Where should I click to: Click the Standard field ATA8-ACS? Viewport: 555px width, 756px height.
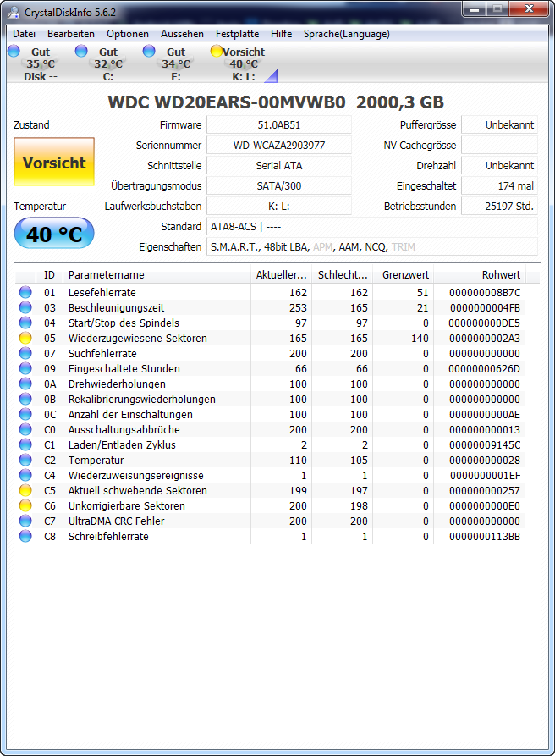coord(372,226)
